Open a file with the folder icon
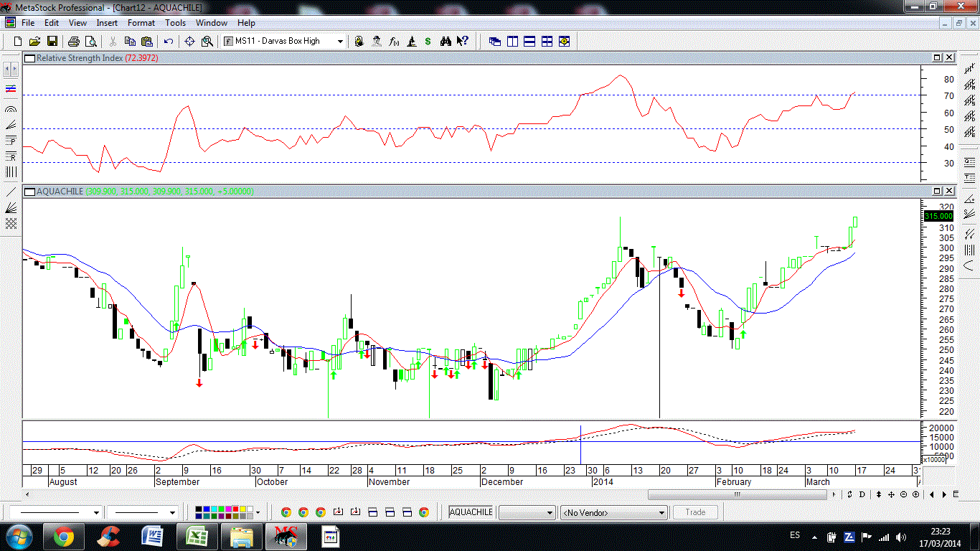The image size is (980, 551). 34,41
